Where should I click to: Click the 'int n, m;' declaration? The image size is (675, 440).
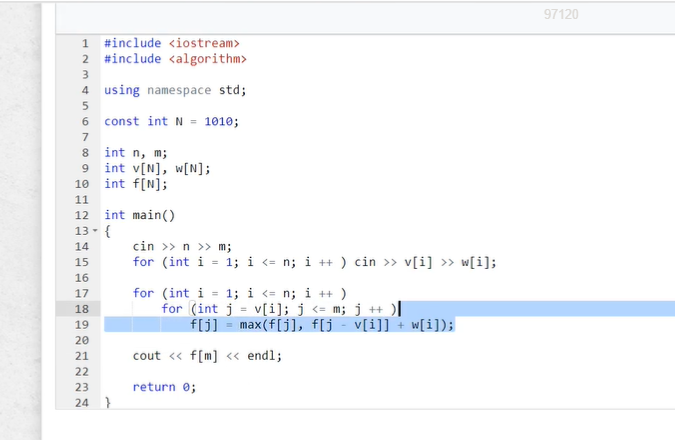click(136, 153)
